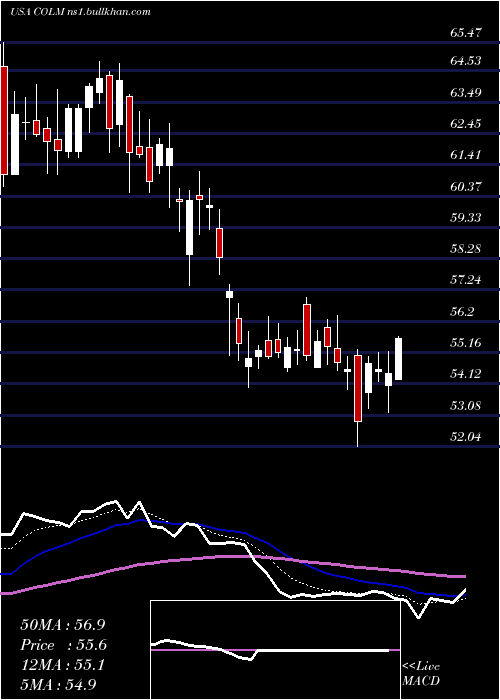Click the USA COLM ns1.bullkhan.com header text
The image size is (500, 700).
(x=80, y=12)
